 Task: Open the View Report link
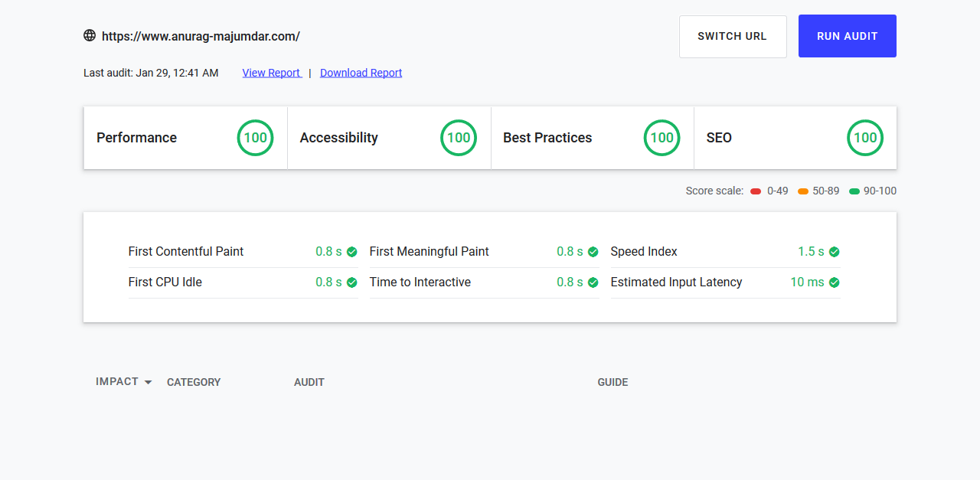[x=272, y=73]
